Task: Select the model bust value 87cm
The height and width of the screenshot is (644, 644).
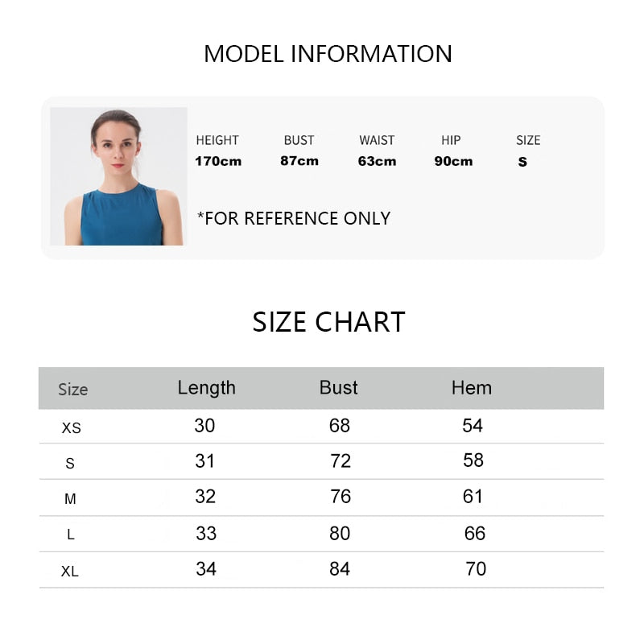Action: coord(299,161)
